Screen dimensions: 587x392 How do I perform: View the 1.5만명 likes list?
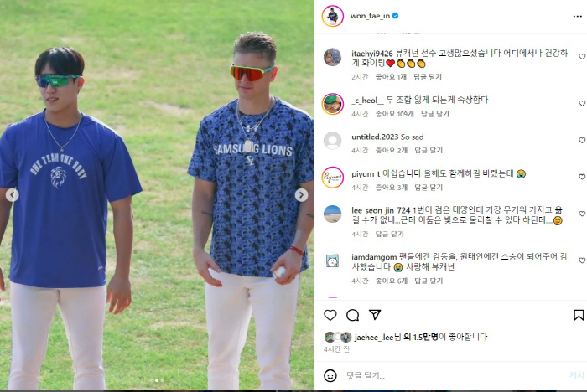click(x=421, y=337)
